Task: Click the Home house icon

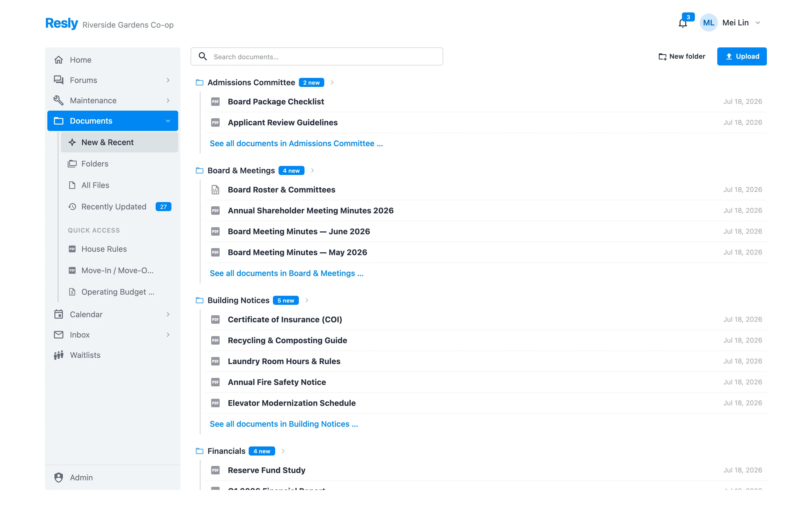Action: click(x=59, y=60)
